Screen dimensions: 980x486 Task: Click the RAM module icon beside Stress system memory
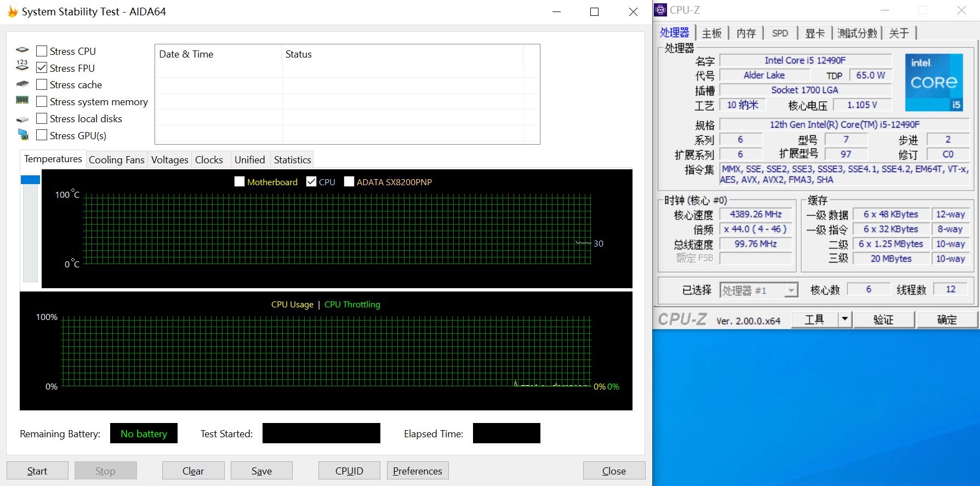pos(22,100)
